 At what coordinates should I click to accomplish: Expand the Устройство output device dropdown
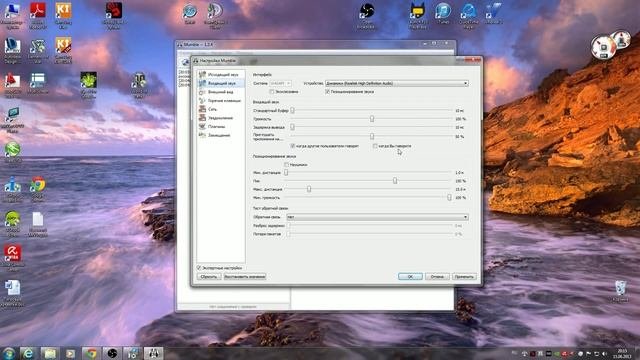tap(397, 83)
